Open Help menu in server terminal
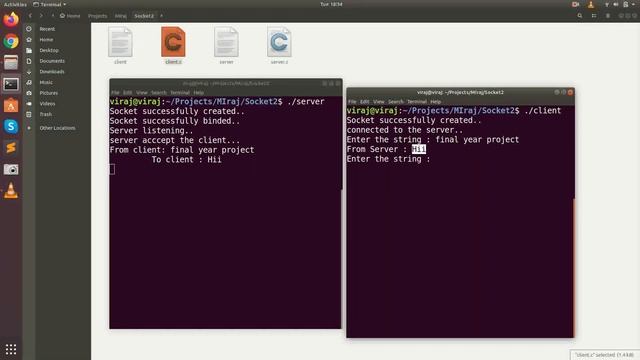The image size is (640, 360). [199, 93]
